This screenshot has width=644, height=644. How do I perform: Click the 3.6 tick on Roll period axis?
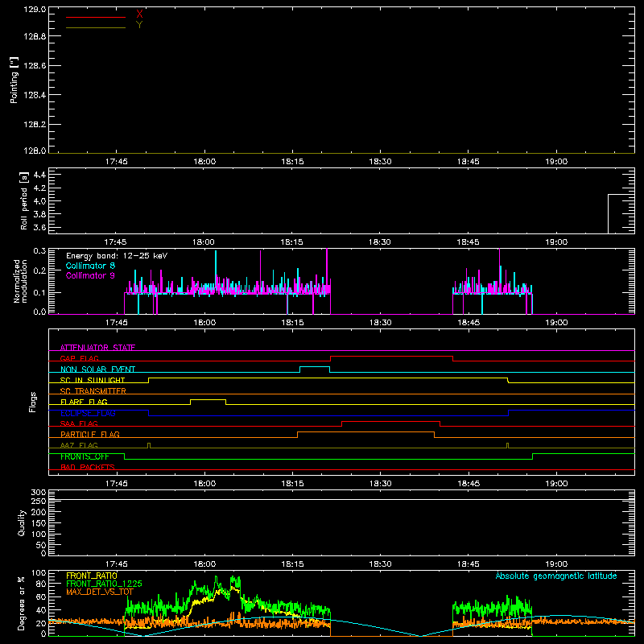pos(39,227)
